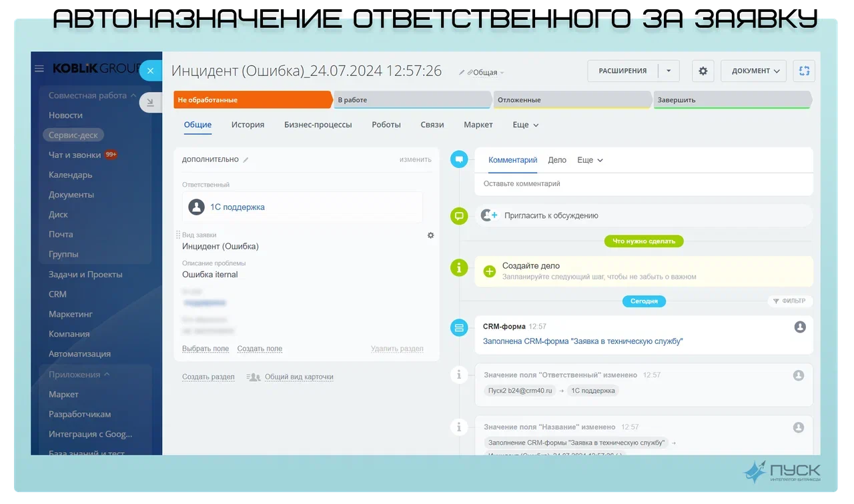Click the pencil icon beside ДОПОЛНИТЕЛЬНО
This screenshot has width=854, height=504.
pos(246,160)
